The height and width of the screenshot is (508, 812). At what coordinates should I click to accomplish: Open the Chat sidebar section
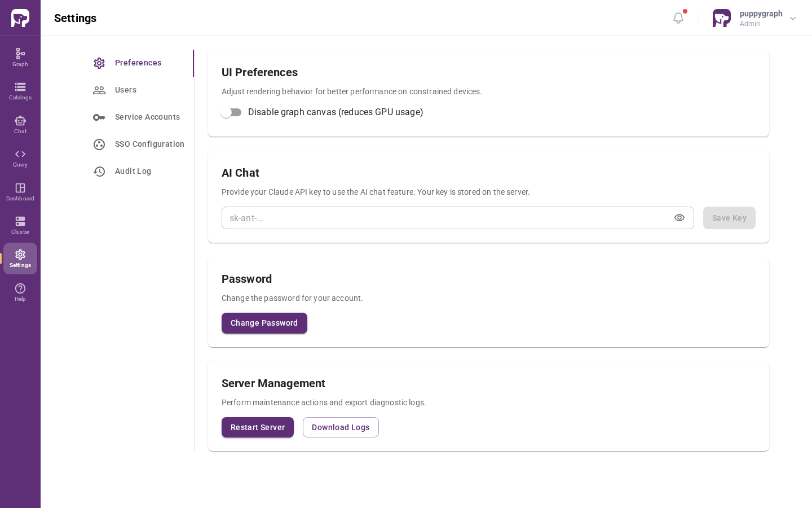20,125
